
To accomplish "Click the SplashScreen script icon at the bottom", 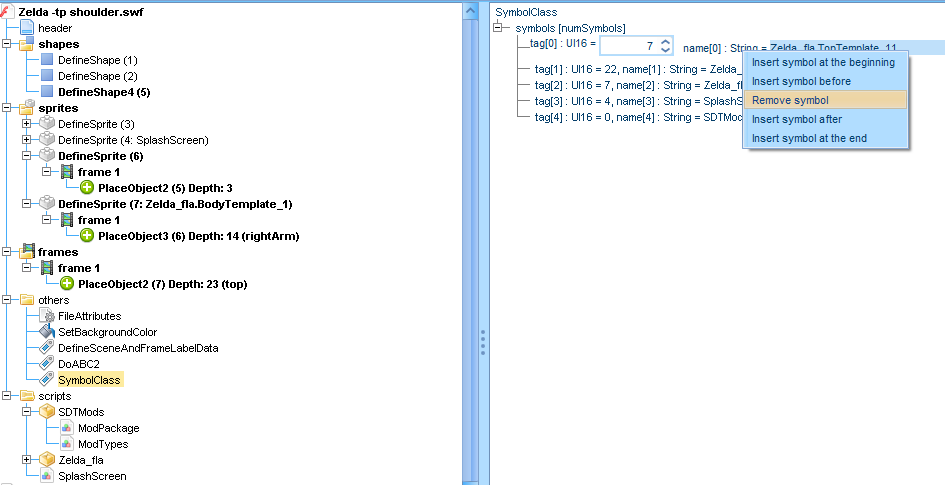I will tap(46, 476).
